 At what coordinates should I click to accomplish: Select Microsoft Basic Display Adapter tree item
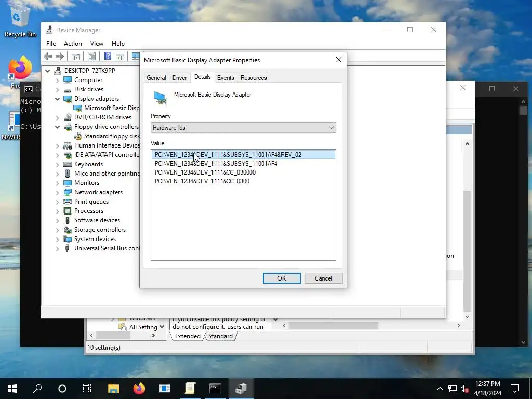click(112, 108)
